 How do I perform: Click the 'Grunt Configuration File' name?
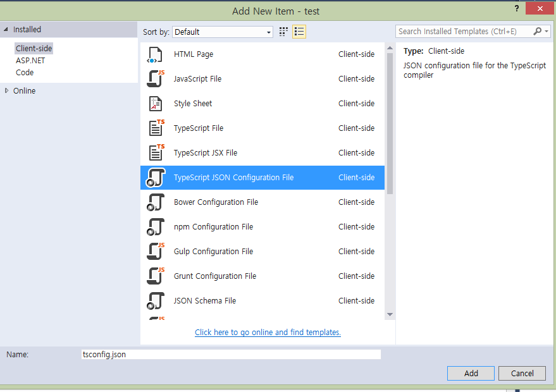215,276
